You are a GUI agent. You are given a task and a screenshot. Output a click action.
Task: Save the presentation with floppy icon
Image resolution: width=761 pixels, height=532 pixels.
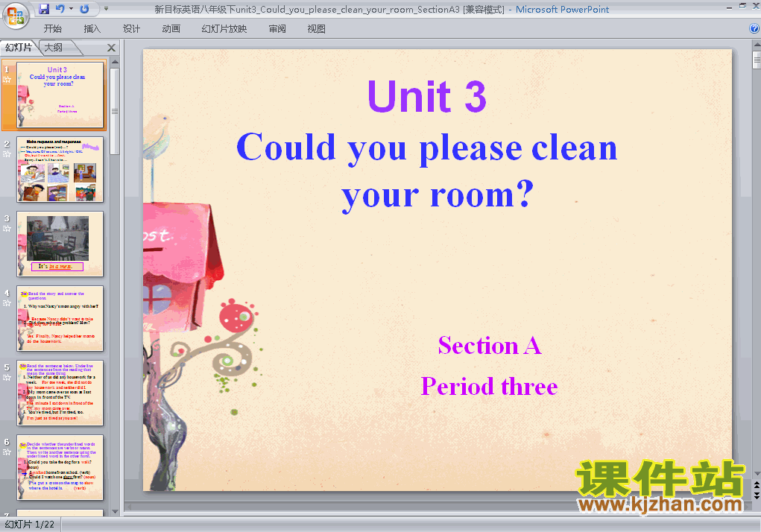(44, 9)
